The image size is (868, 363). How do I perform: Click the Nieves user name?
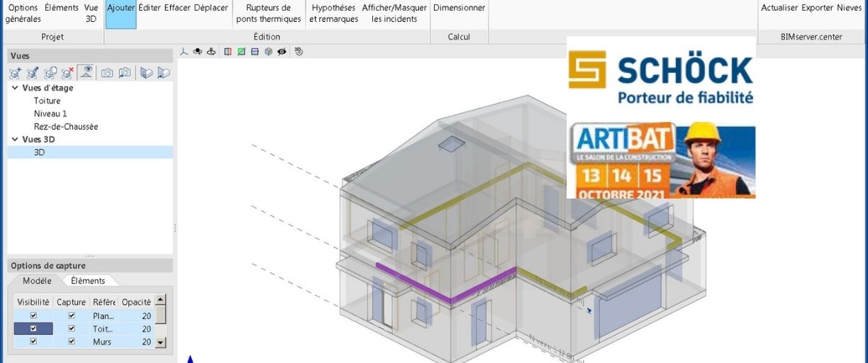850,8
